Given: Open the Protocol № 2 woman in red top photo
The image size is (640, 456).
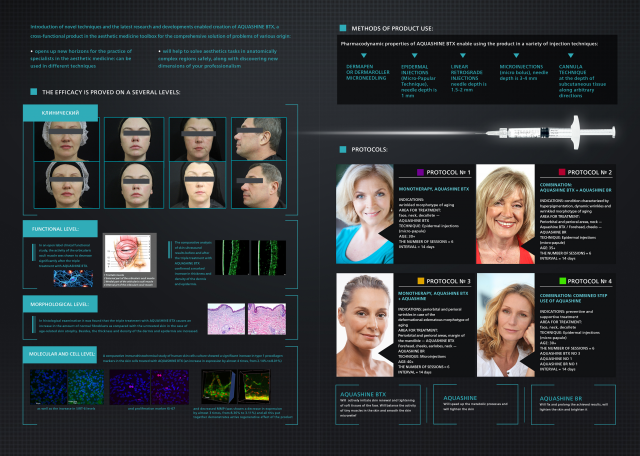Looking at the screenshot, I should click(x=505, y=214).
